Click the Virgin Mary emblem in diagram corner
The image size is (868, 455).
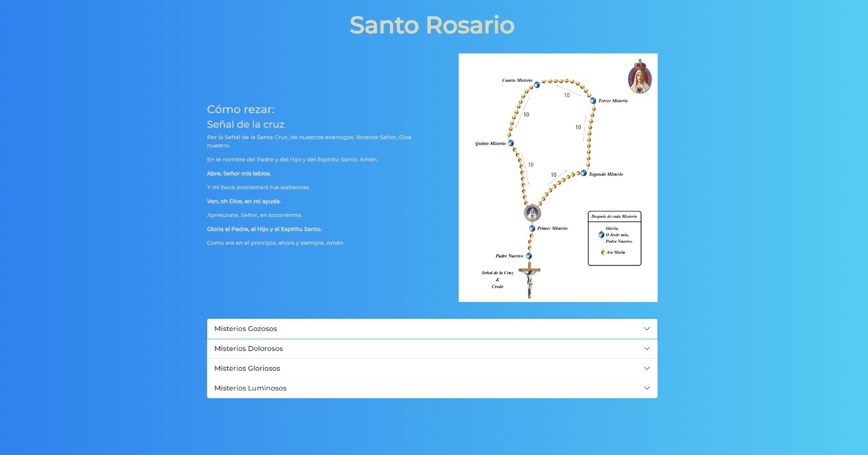pos(640,76)
